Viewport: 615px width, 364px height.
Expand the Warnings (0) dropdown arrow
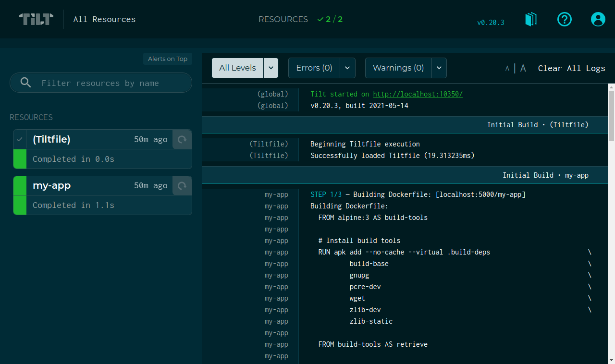pos(439,68)
